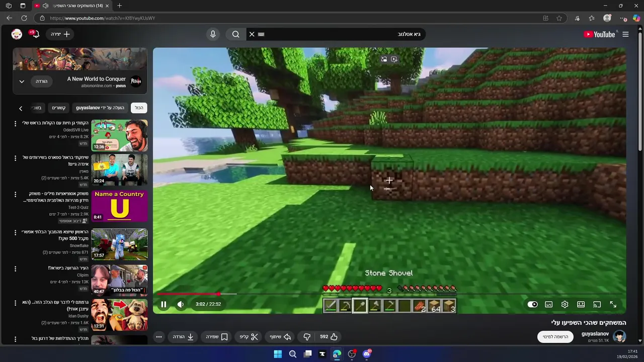
Task: Open Windows taskbar search
Action: pyautogui.click(x=292, y=354)
